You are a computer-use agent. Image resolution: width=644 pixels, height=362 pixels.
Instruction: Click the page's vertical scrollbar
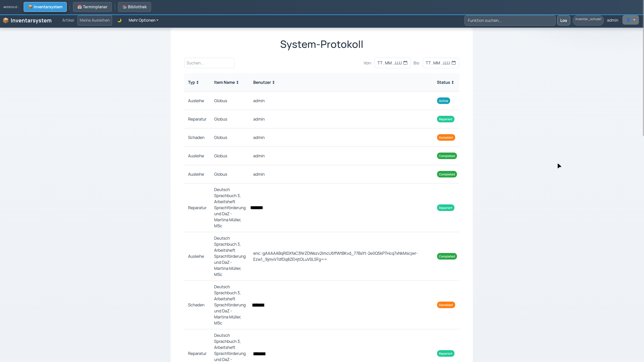click(x=643, y=68)
